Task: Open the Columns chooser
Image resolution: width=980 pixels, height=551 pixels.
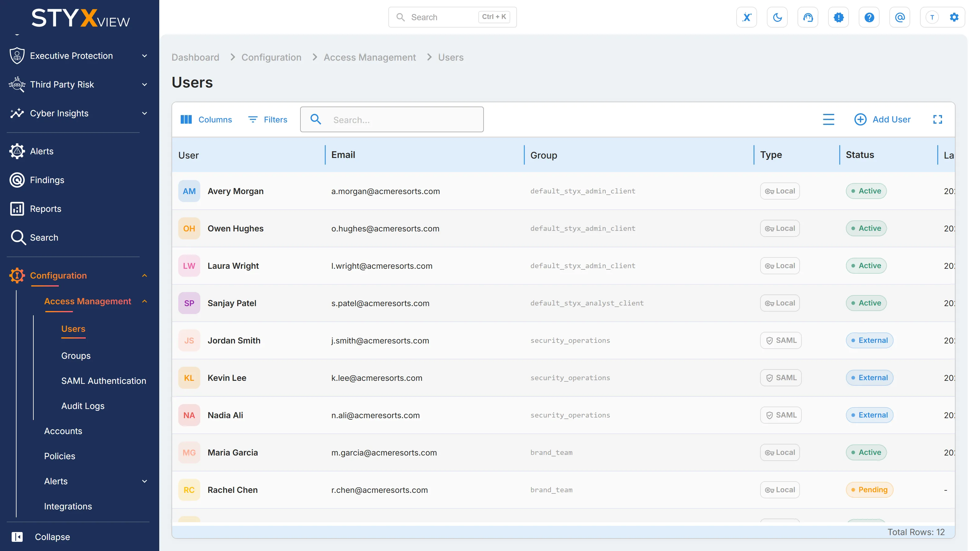Action: pyautogui.click(x=206, y=119)
